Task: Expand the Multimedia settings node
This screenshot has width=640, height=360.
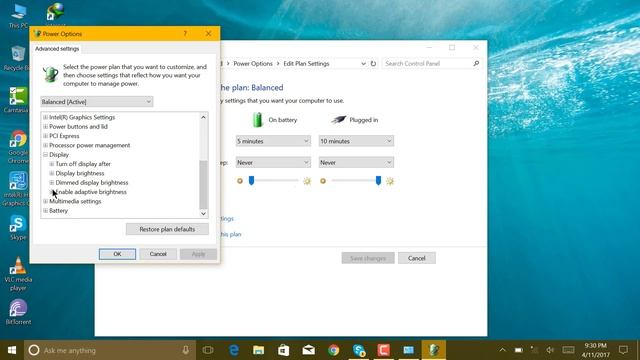Action: coord(45,201)
